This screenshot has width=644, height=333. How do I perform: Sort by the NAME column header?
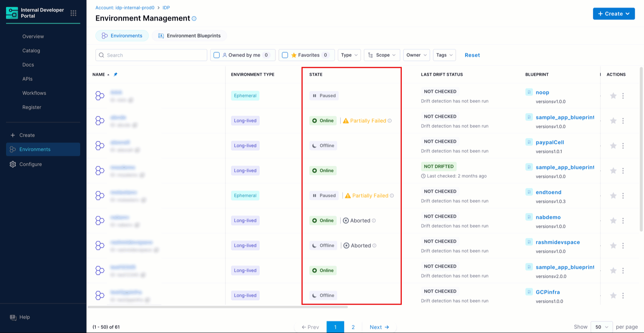click(99, 75)
